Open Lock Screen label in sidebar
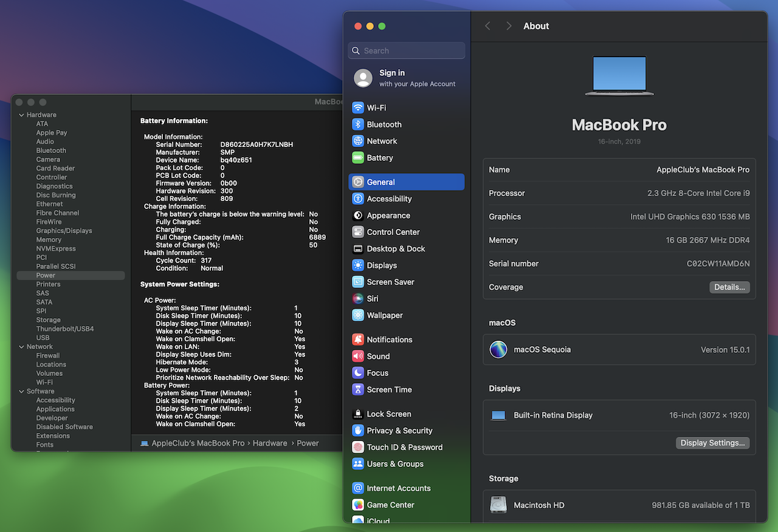Viewport: 778px width, 532px height. coord(389,414)
